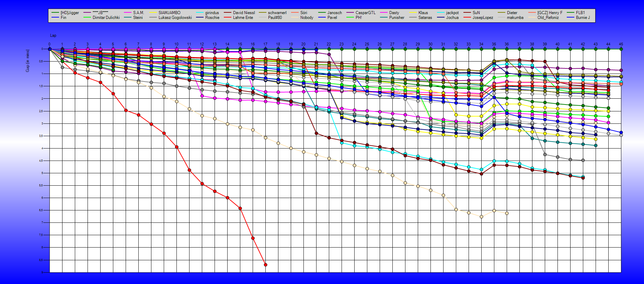The height and width of the screenshot is (284, 644).
Task: Click the 5 gap axis label
Action: click(x=43, y=173)
